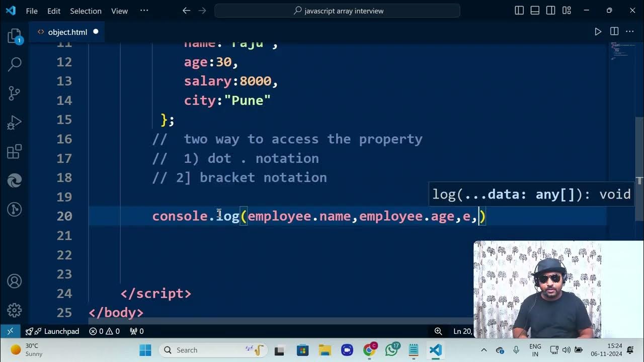Click the bracket notation comment on line 18
Screen dimensions: 644x362
pyautogui.click(x=239, y=177)
